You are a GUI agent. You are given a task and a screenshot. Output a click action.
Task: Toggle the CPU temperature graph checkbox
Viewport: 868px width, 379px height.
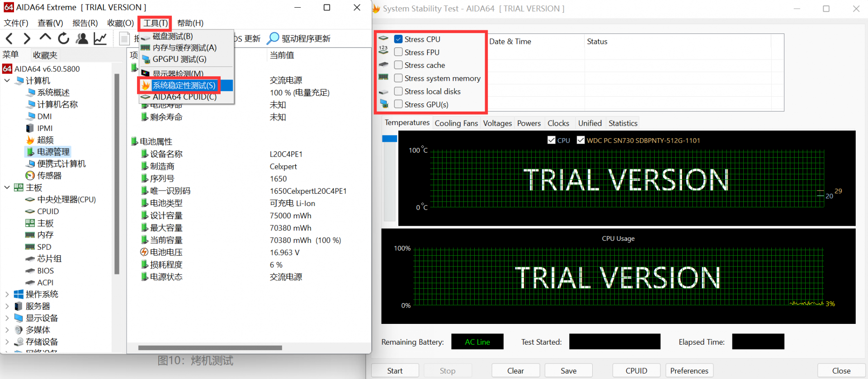click(x=551, y=140)
